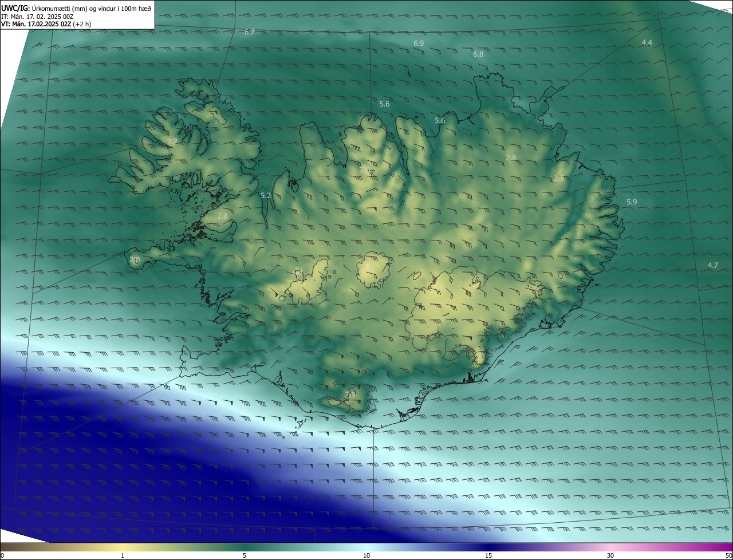Click the title text "UWC/IG: Úrkomumætti (mm)"

[44, 8]
